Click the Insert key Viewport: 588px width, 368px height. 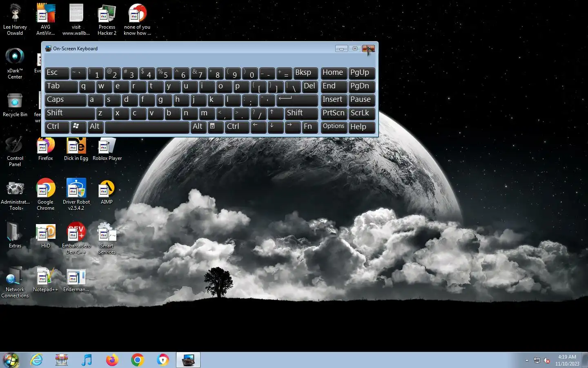(x=334, y=100)
